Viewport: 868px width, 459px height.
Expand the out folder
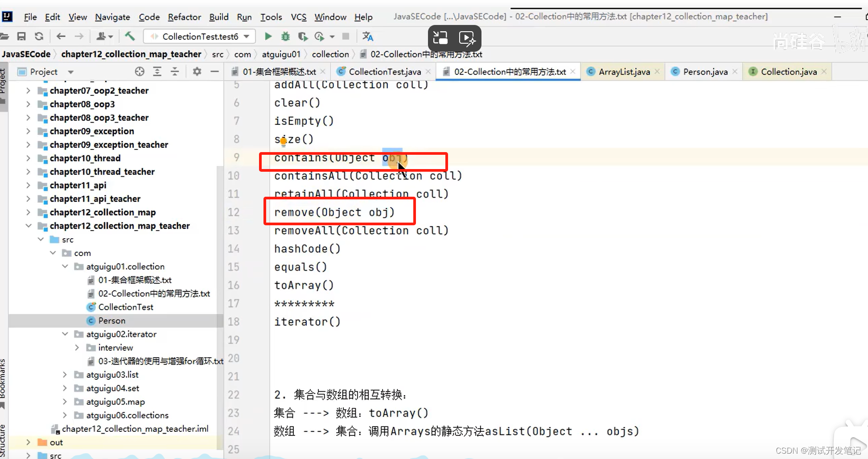pyautogui.click(x=28, y=442)
